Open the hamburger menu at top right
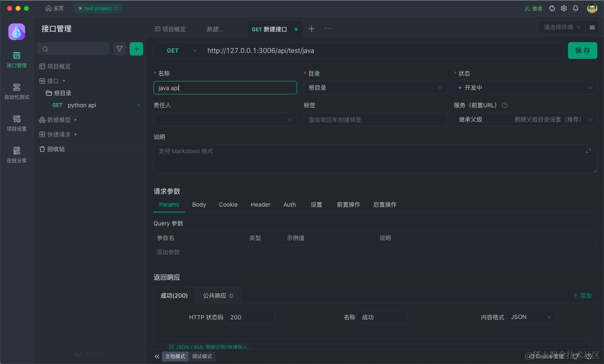The height and width of the screenshot is (364, 604). click(x=592, y=27)
